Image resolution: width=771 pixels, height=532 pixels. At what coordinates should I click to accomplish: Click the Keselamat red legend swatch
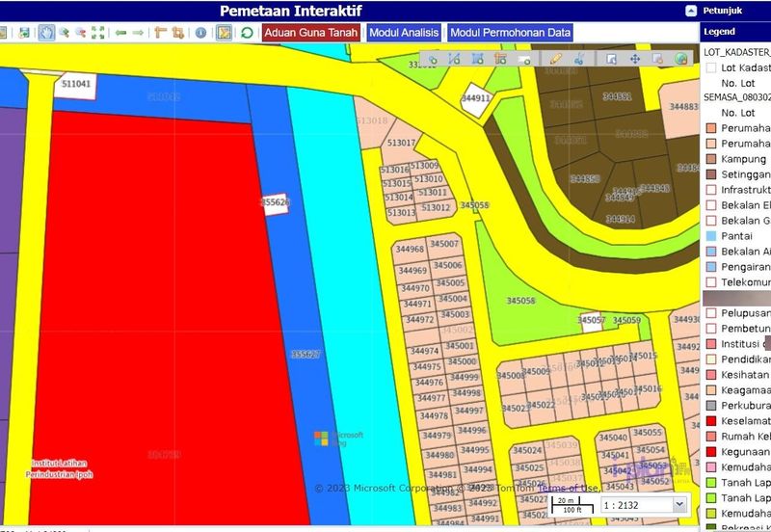pyautogui.click(x=711, y=421)
